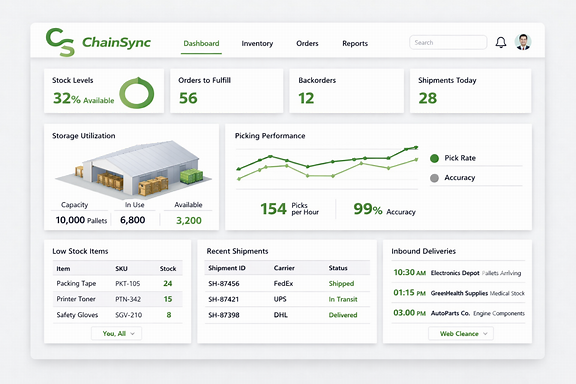This screenshot has height=384, width=576.
Task: Open shipment SH-87421
Action: tap(223, 299)
